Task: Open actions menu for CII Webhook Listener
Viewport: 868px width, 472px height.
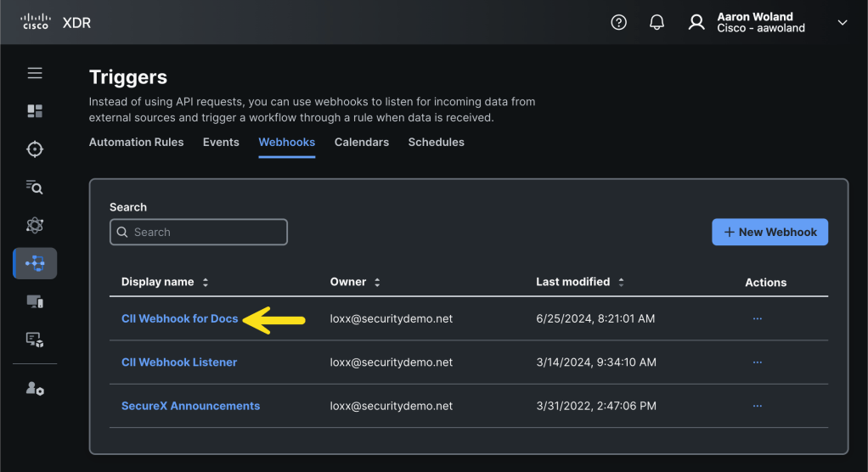Action: (x=758, y=362)
